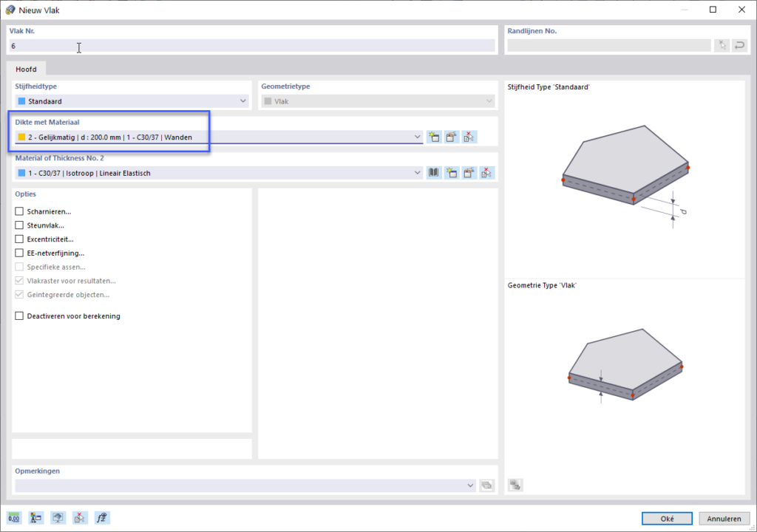This screenshot has width=757, height=532.
Task: Click the fx formula icon in bottom toolbar
Action: [102, 518]
